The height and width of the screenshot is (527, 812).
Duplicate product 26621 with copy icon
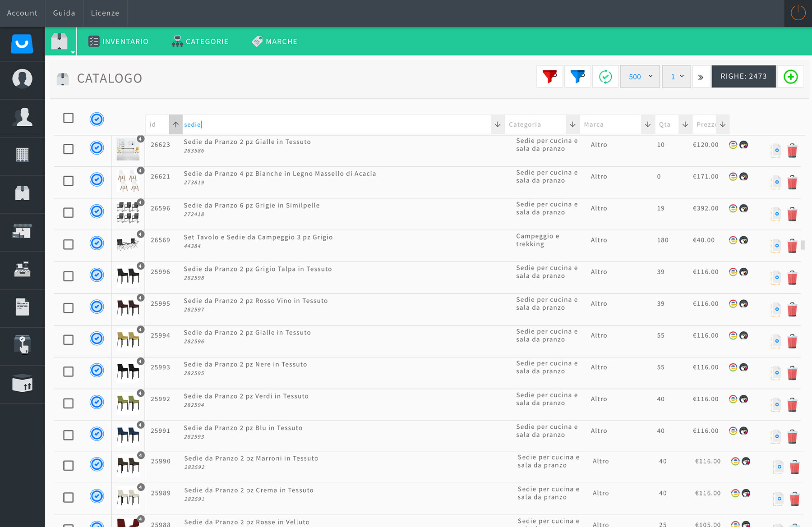click(776, 182)
